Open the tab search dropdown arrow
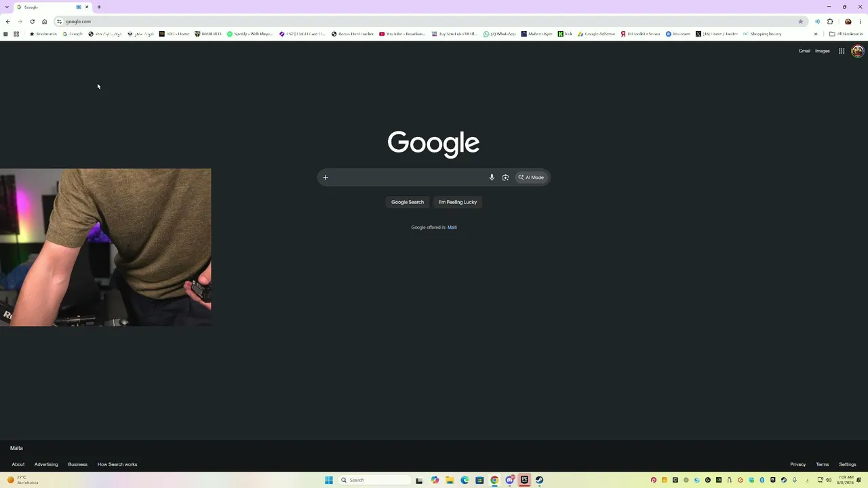Screen dimensions: 868x488 (x=7, y=7)
